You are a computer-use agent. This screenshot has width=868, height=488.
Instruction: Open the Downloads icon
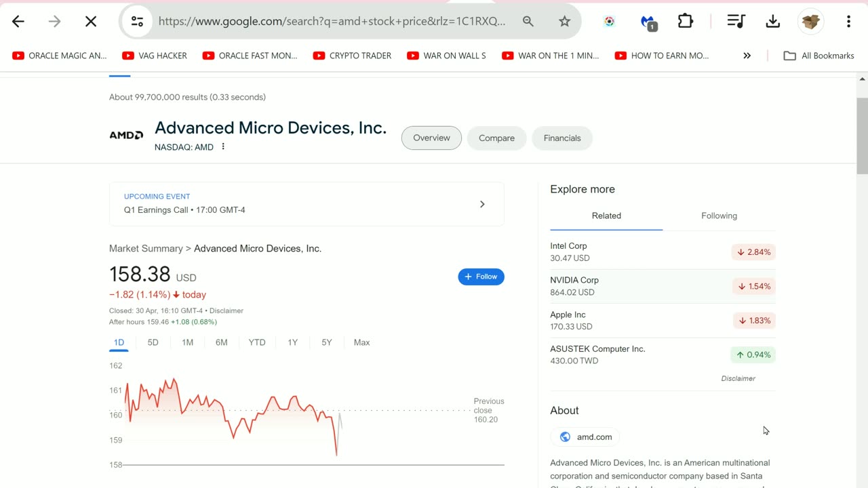click(772, 22)
